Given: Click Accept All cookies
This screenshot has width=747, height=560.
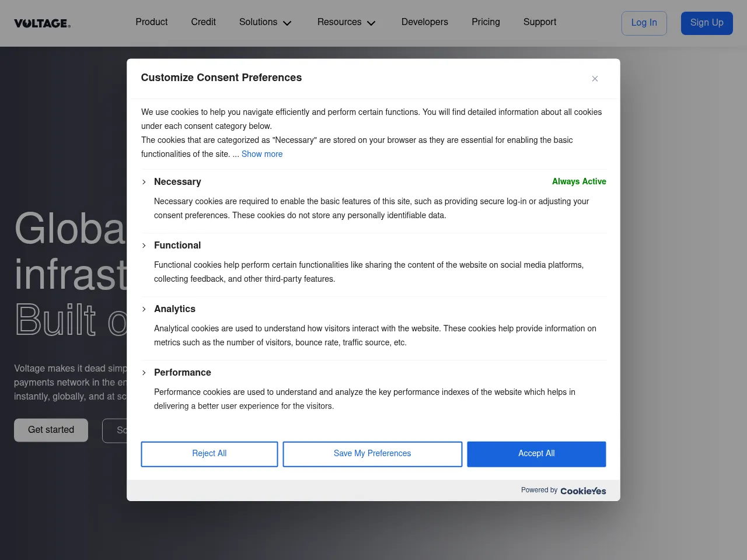Looking at the screenshot, I should (536, 454).
